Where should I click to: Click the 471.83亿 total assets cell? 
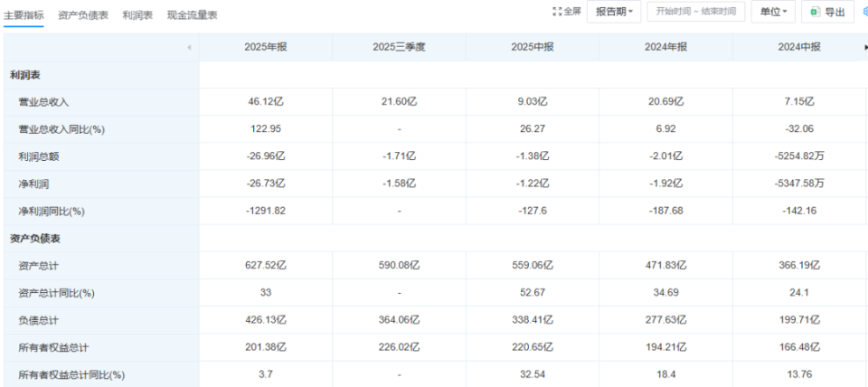[666, 266]
